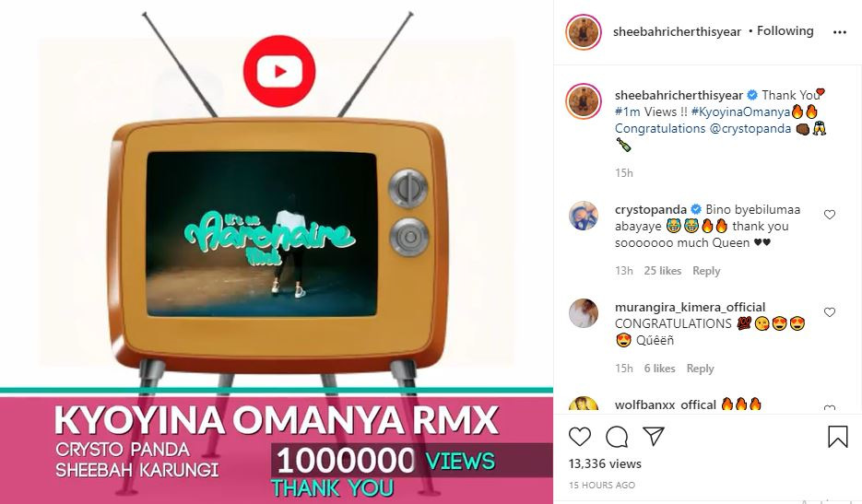Open the comment bubble icon
Image resolution: width=862 pixels, height=504 pixels.
tap(617, 437)
